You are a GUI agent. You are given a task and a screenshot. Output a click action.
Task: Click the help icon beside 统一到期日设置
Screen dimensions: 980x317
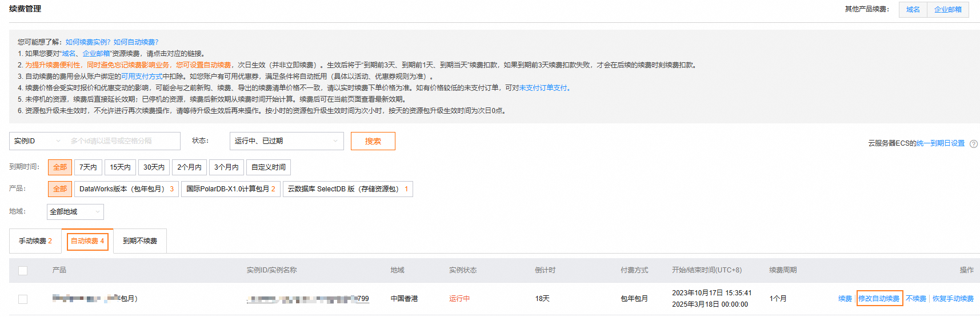coord(974,144)
